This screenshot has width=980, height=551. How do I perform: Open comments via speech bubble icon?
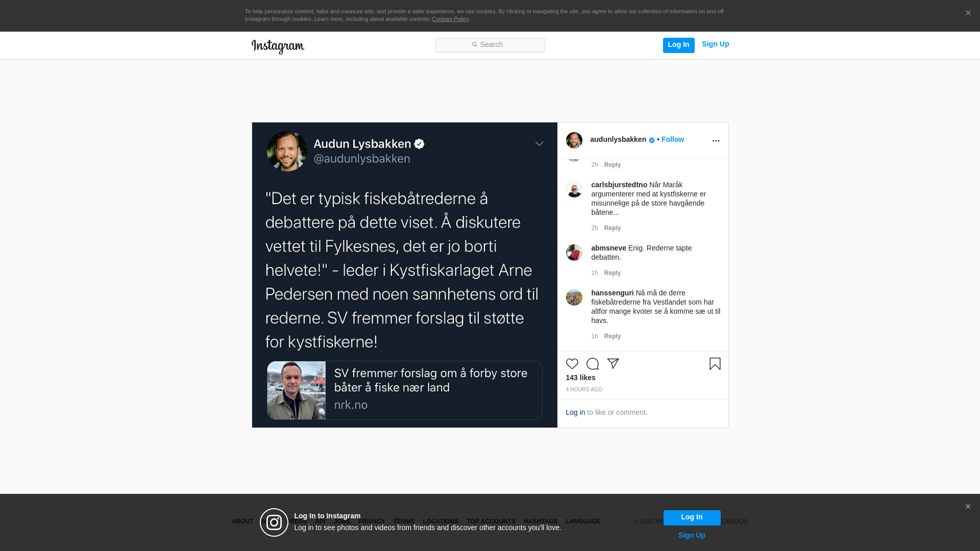point(593,364)
